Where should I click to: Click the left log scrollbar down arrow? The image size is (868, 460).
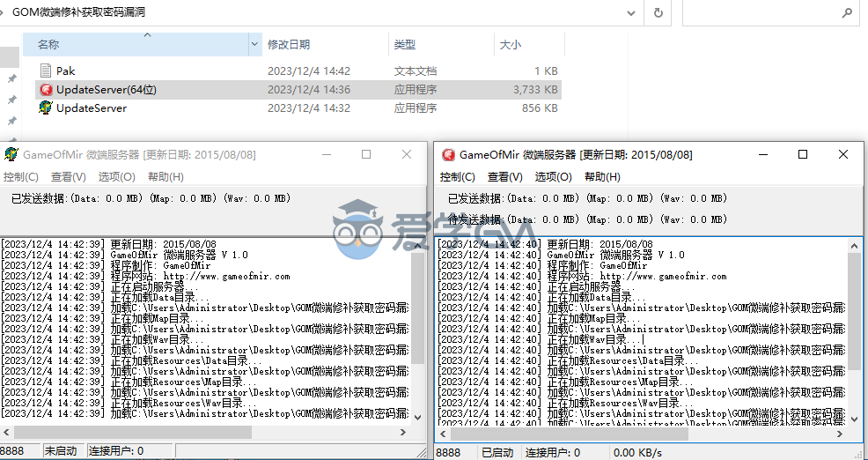[418, 418]
